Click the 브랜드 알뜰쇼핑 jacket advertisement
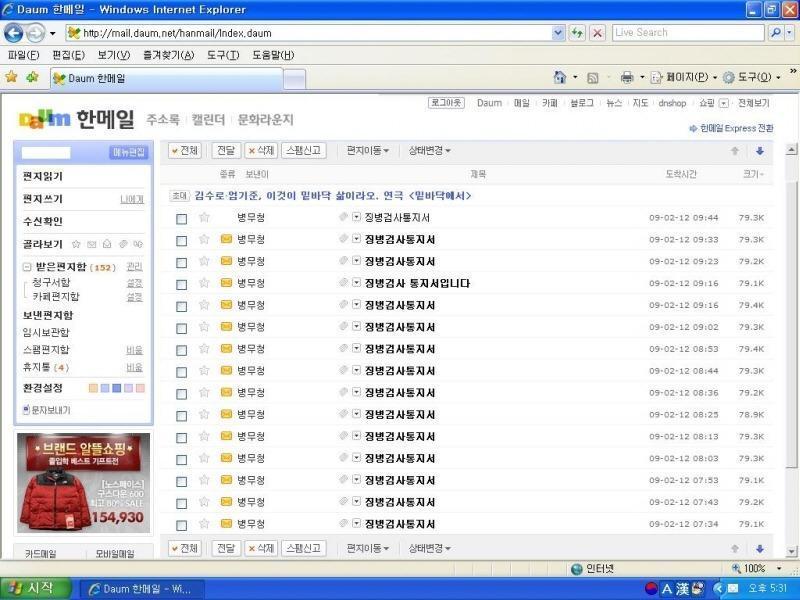 tap(84, 483)
